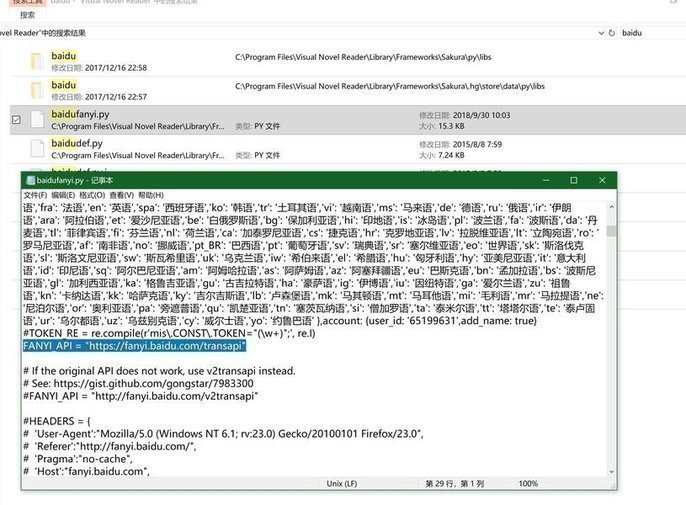Click the baidu folder name dated 22:57

pyautogui.click(x=63, y=85)
